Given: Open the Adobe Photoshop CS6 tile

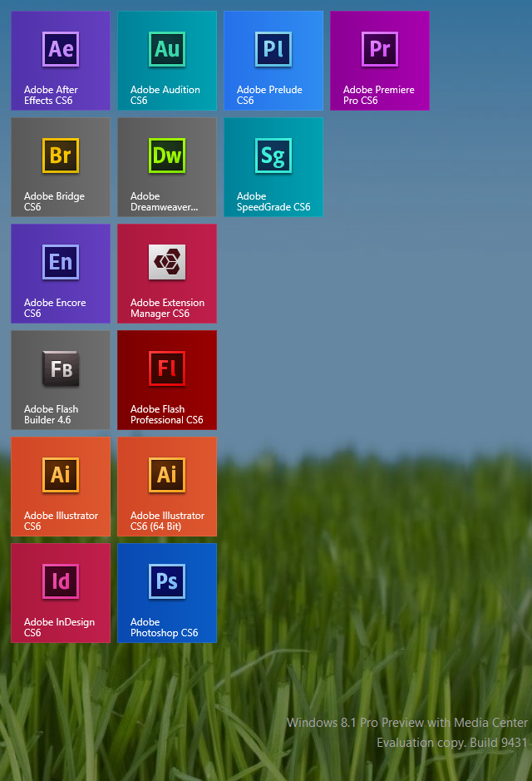Looking at the screenshot, I should tap(167, 593).
